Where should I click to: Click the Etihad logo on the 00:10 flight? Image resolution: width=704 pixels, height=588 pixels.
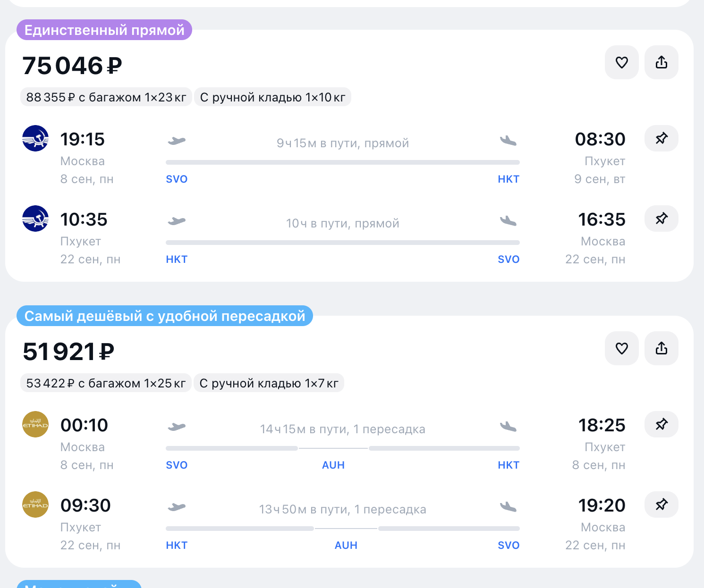click(35, 424)
